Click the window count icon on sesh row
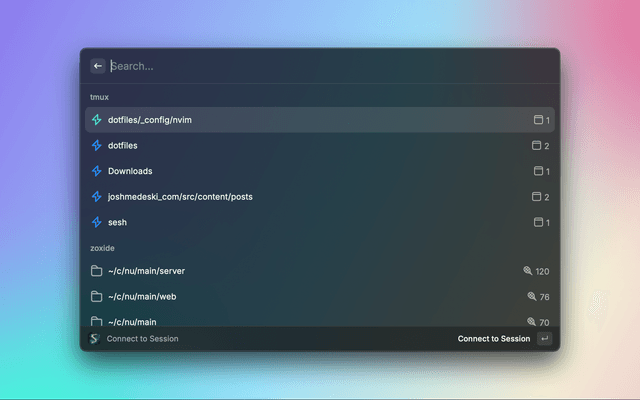The width and height of the screenshot is (640, 400). (x=537, y=222)
